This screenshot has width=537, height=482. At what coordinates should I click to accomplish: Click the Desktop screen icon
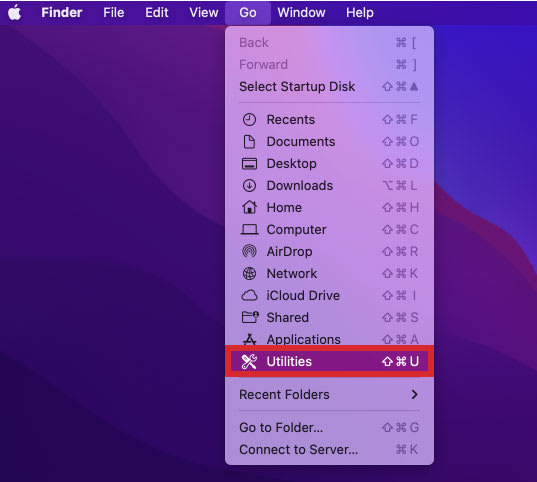(x=249, y=164)
